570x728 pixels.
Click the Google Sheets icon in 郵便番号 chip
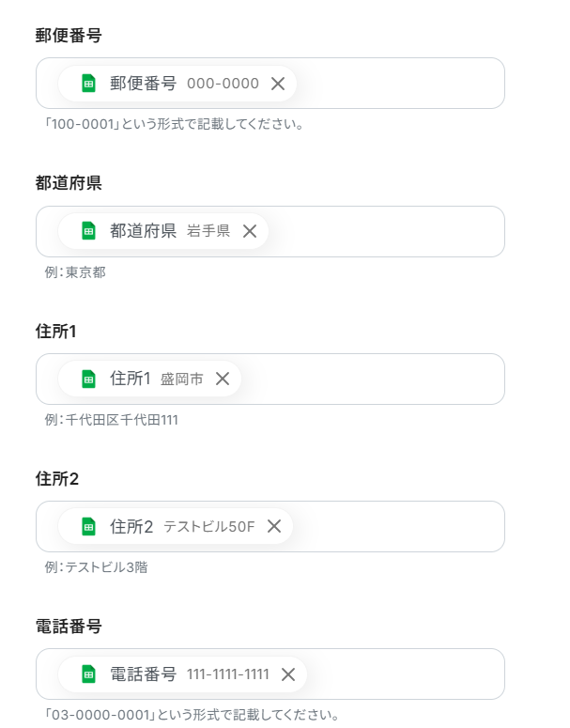click(x=89, y=84)
